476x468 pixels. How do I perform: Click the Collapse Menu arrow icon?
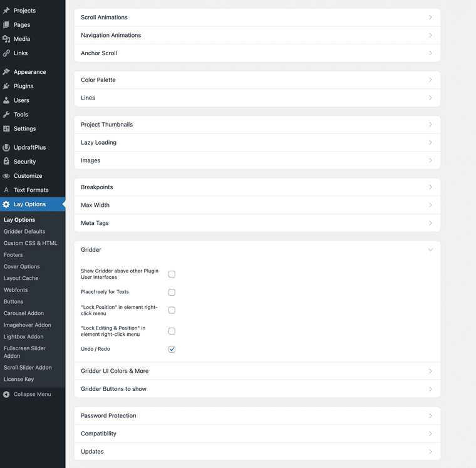6,394
